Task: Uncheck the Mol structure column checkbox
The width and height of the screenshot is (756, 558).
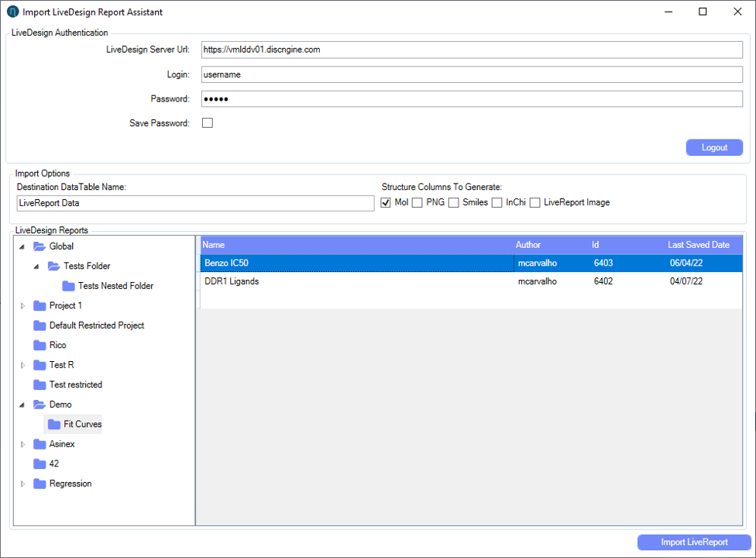Action: tap(386, 202)
